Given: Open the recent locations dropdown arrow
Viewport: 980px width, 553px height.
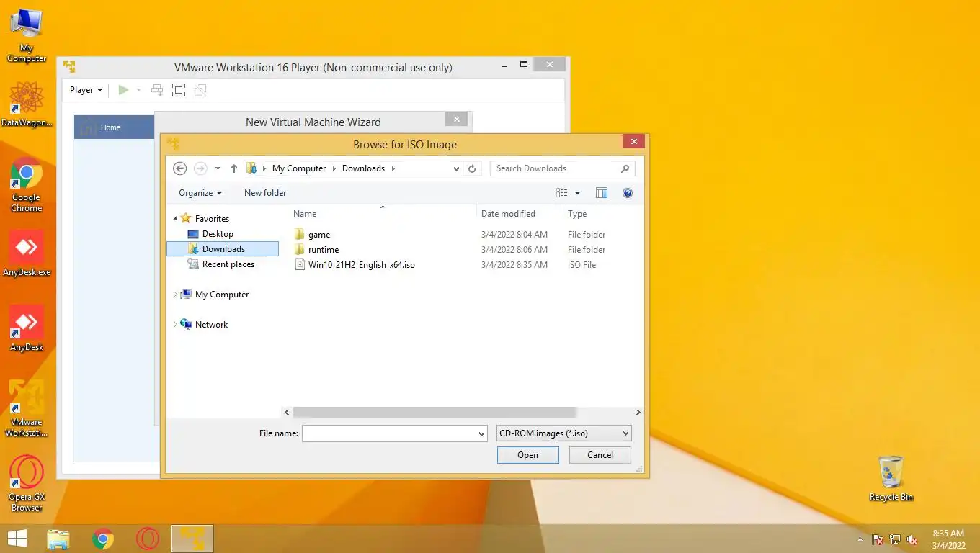Looking at the screenshot, I should (x=218, y=168).
